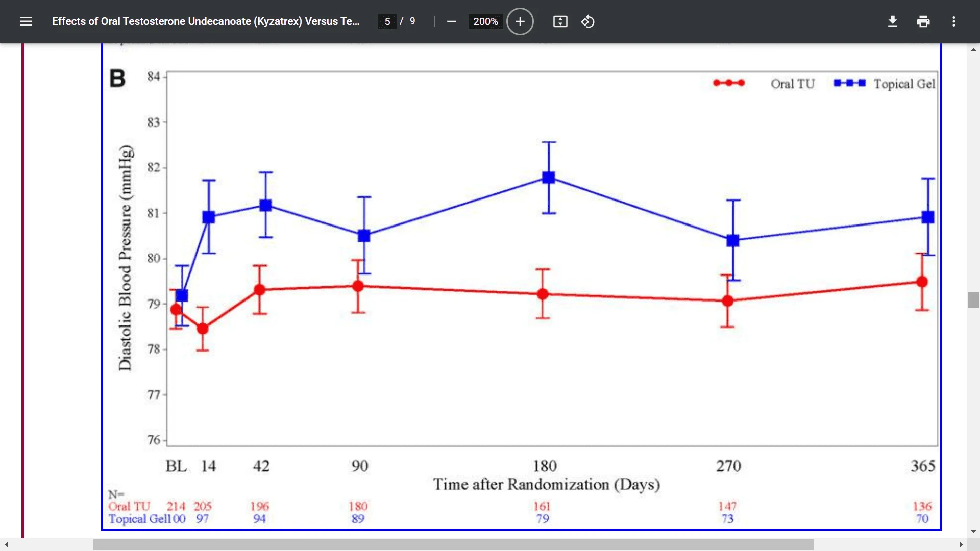Rotate the document counterclockwise
The image size is (980, 551).
click(x=587, y=21)
